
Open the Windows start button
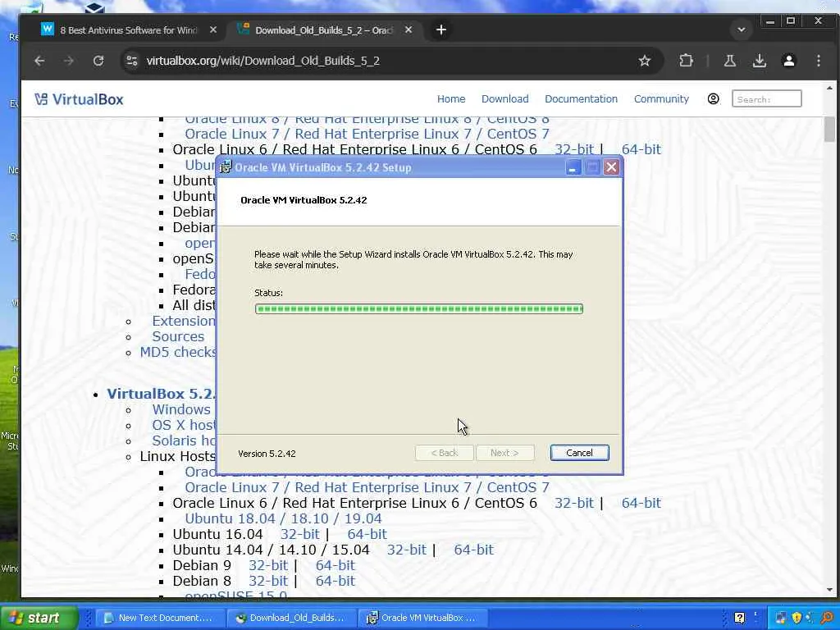[x=39, y=619]
